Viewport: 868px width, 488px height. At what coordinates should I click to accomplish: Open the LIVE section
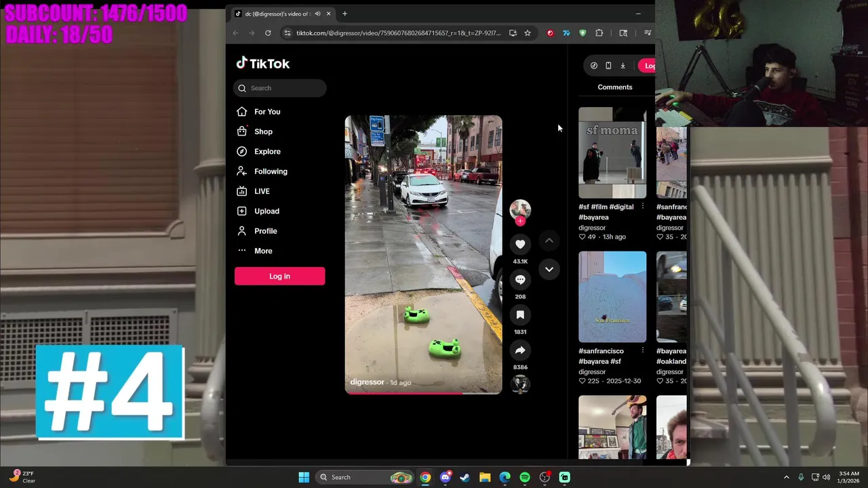point(254,191)
